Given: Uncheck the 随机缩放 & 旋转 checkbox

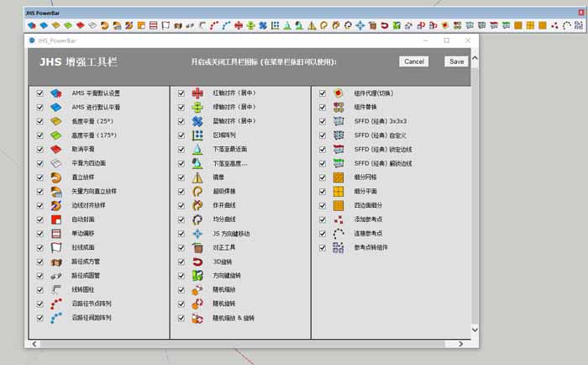Looking at the screenshot, I should pyautogui.click(x=181, y=319).
